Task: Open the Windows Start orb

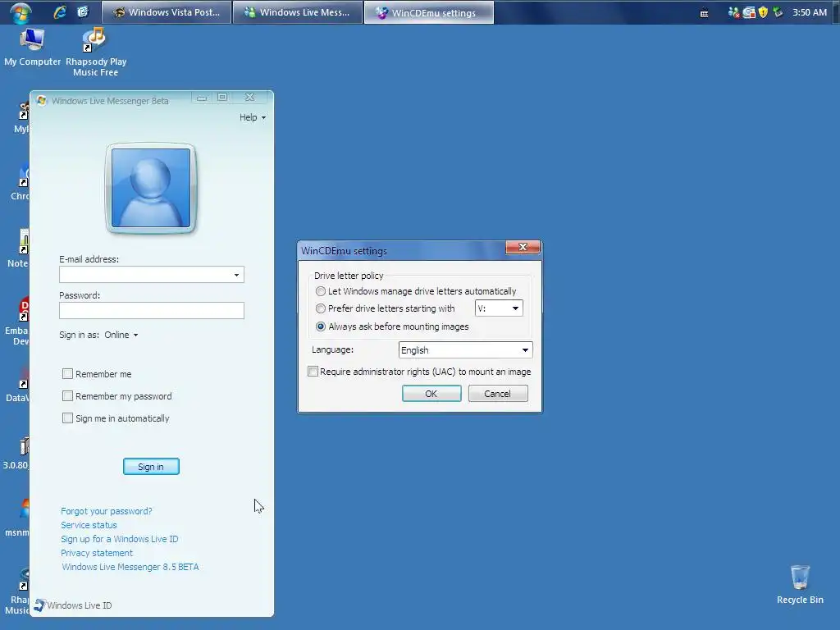Action: (21, 12)
